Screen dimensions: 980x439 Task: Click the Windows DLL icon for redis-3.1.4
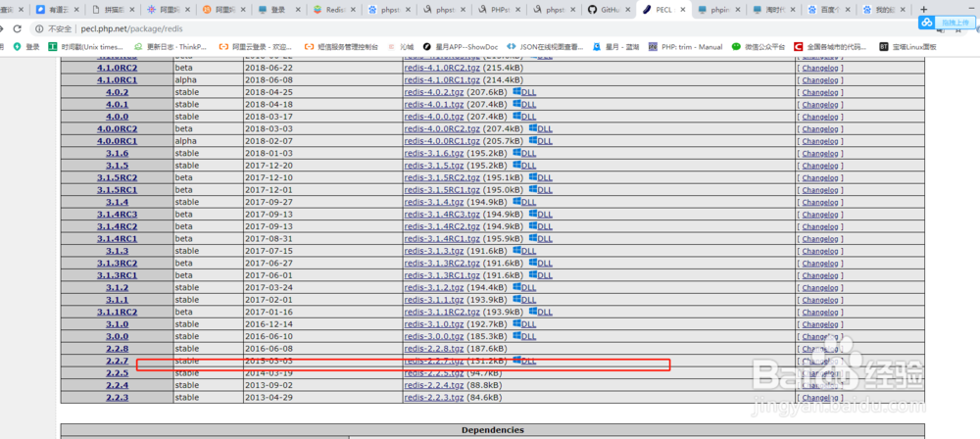[x=516, y=201]
